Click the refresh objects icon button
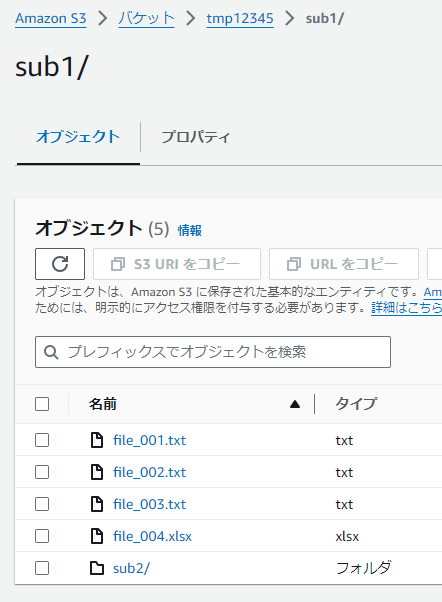Image resolution: width=442 pixels, height=602 pixels. click(60, 264)
